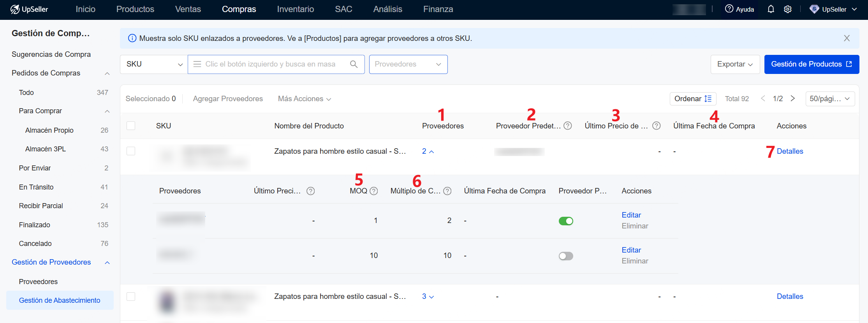
Task: Open the Finanza menu
Action: (438, 9)
